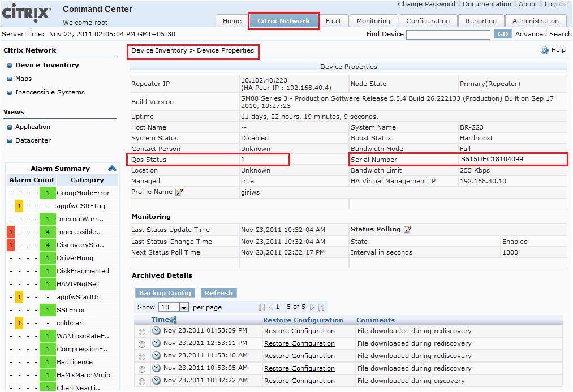Click the SSLError alarm category
Screen dimensions: 573x392
[71, 310]
